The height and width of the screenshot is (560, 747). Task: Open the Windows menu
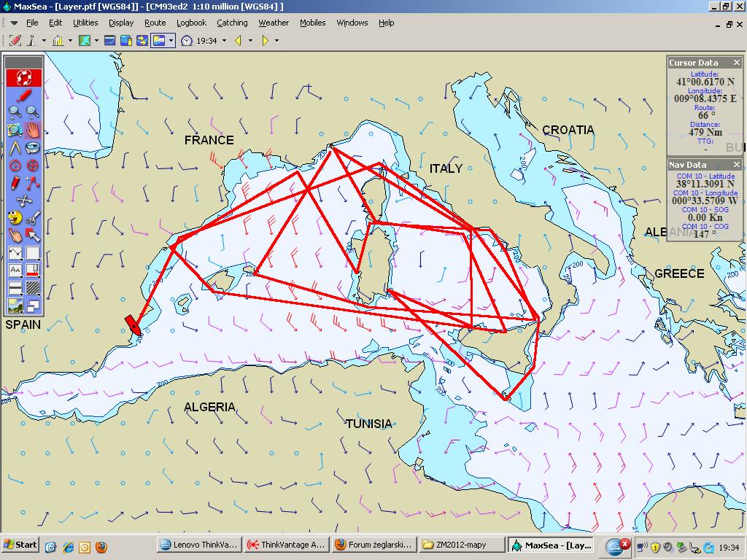[x=352, y=23]
